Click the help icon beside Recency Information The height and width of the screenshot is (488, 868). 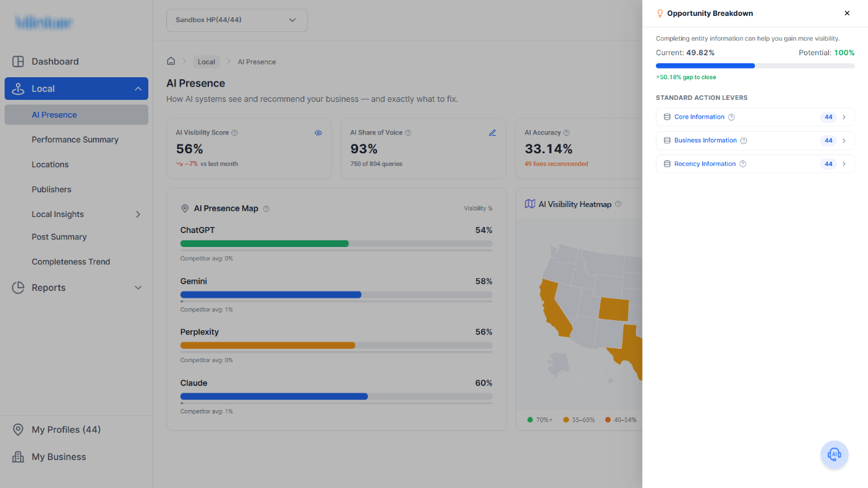pos(743,164)
